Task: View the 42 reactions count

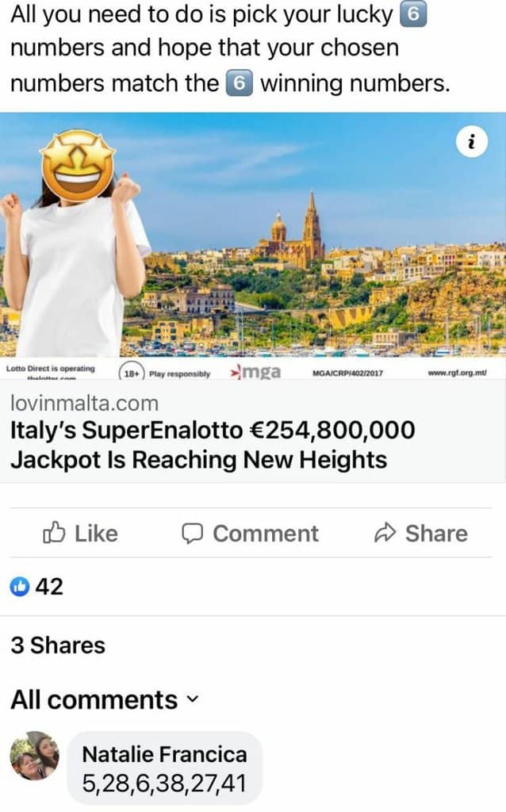Action: (49, 587)
